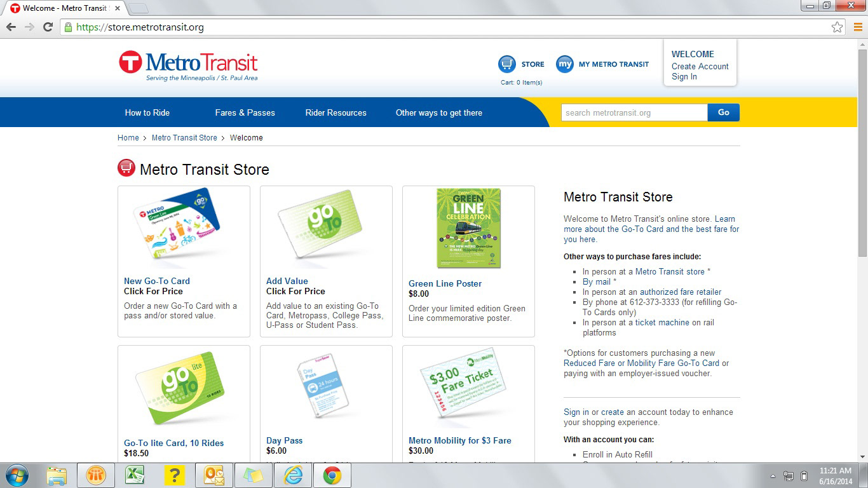Click the Chrome icon in the taskbar
Viewport: 868px width, 488px height.
[x=332, y=475]
